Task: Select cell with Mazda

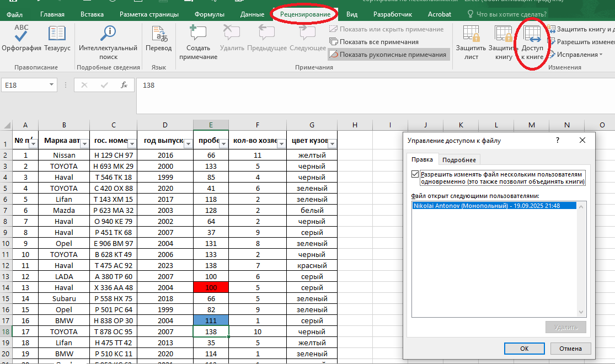Action: click(x=64, y=210)
